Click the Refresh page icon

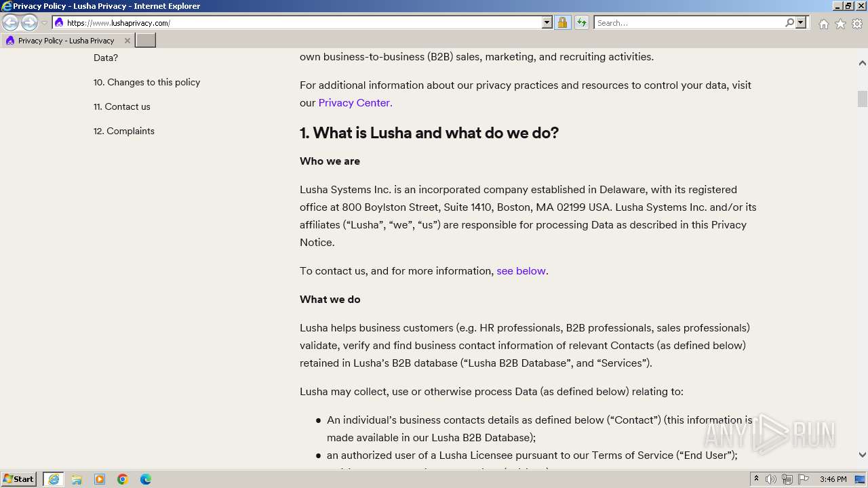pos(581,23)
